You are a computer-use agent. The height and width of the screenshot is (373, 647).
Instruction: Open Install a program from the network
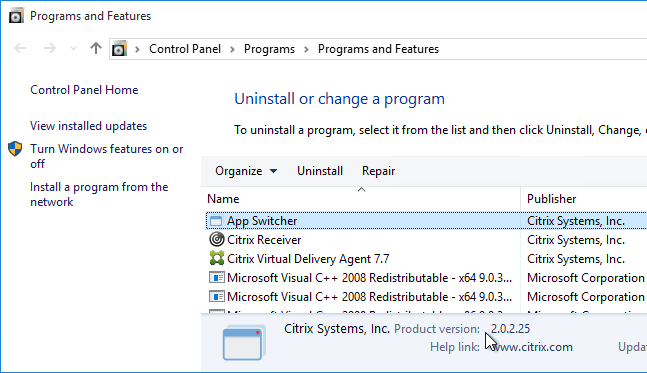(99, 194)
